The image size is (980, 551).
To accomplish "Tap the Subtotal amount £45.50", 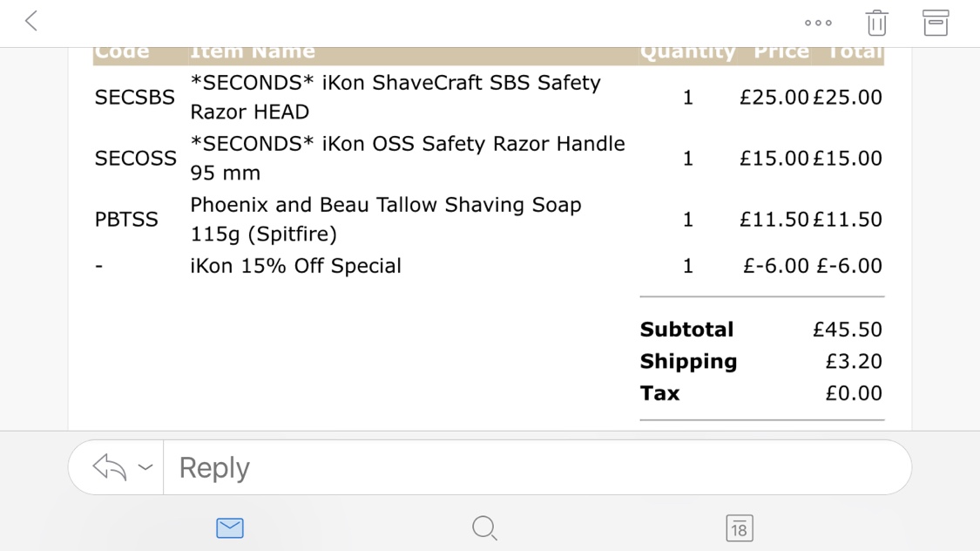I will pyautogui.click(x=847, y=330).
